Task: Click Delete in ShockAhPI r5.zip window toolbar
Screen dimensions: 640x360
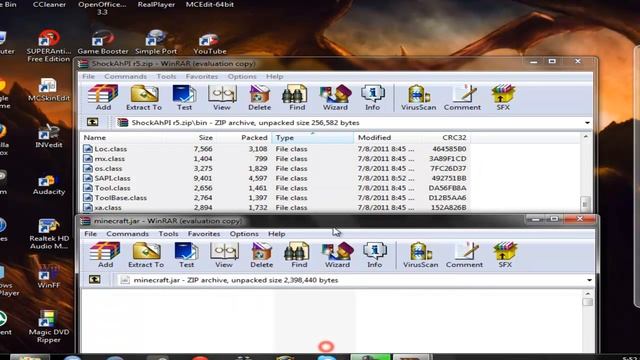Action: 259,98
